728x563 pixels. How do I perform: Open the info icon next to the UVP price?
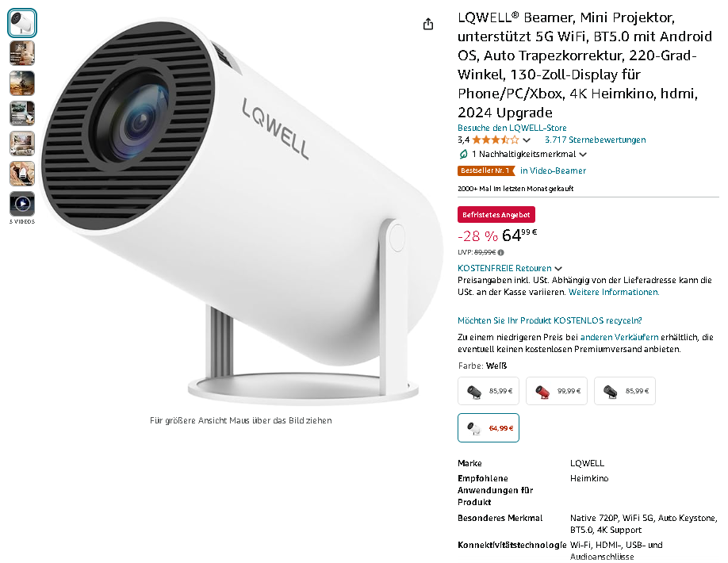point(501,252)
